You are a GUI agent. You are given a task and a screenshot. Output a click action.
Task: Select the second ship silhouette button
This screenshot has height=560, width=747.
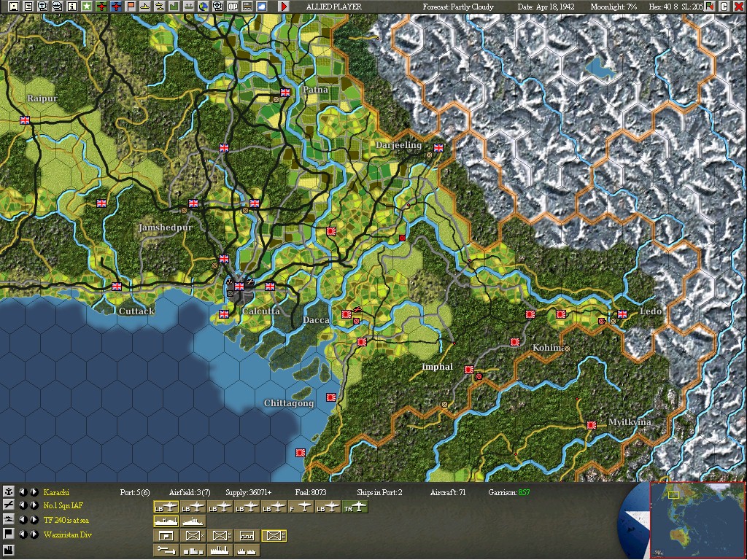[193, 521]
